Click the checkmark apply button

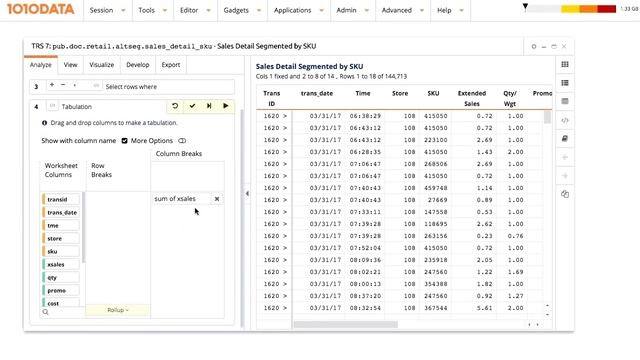(192, 106)
